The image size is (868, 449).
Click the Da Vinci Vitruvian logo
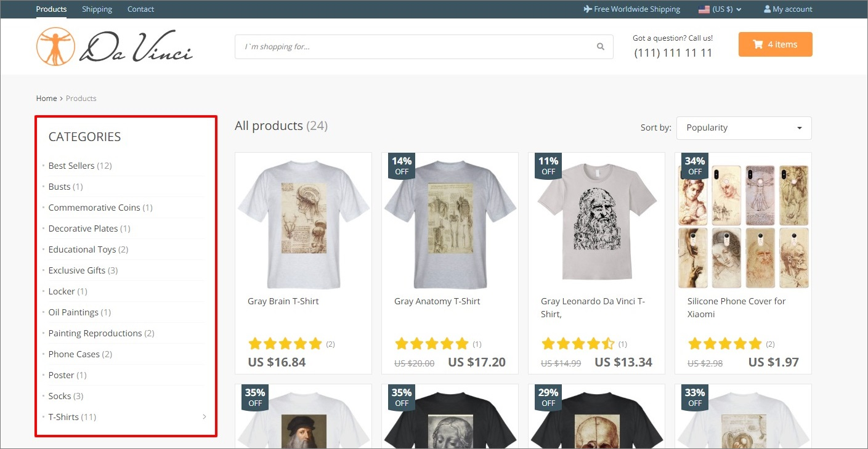coord(115,46)
